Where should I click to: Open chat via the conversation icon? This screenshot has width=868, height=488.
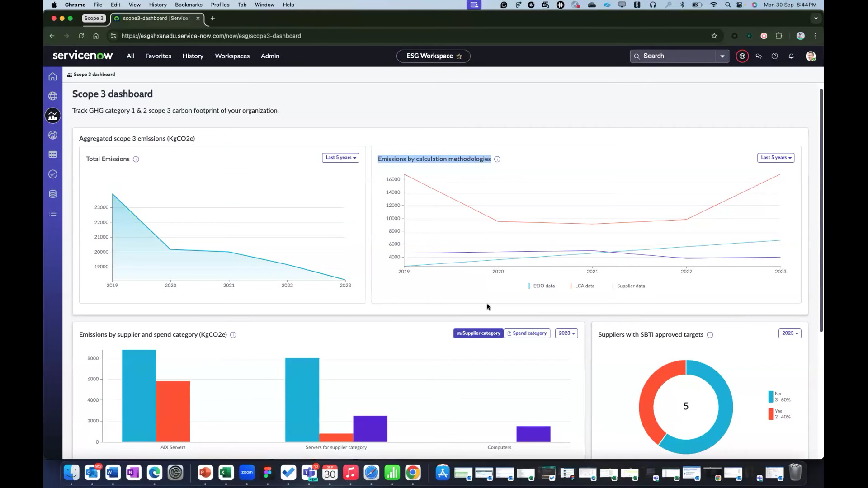[759, 56]
